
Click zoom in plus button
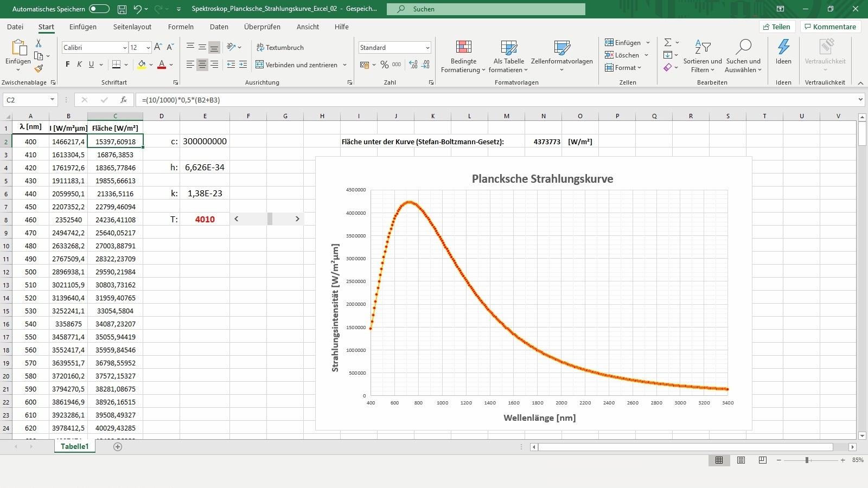click(x=843, y=460)
